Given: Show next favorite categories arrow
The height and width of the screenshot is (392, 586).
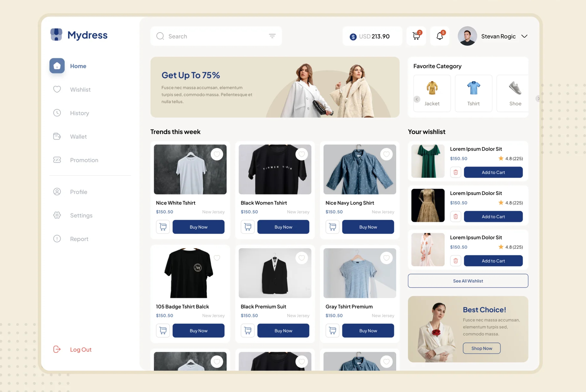Looking at the screenshot, I should coord(538,99).
